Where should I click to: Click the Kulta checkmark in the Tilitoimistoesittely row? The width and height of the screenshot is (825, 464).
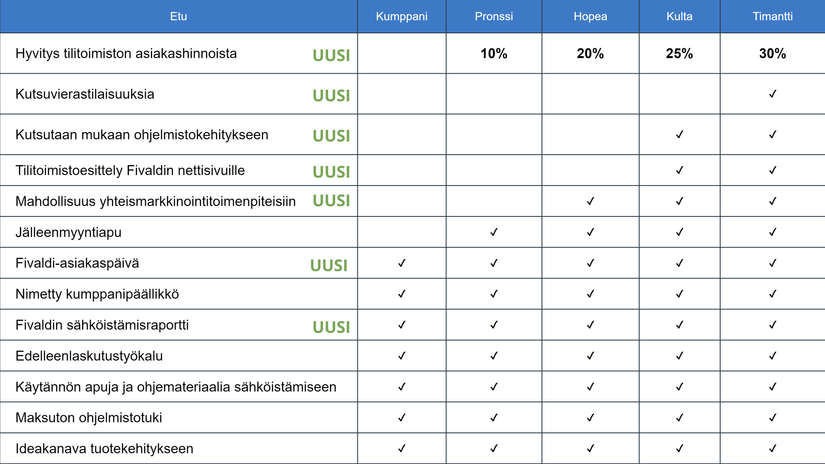679,171
